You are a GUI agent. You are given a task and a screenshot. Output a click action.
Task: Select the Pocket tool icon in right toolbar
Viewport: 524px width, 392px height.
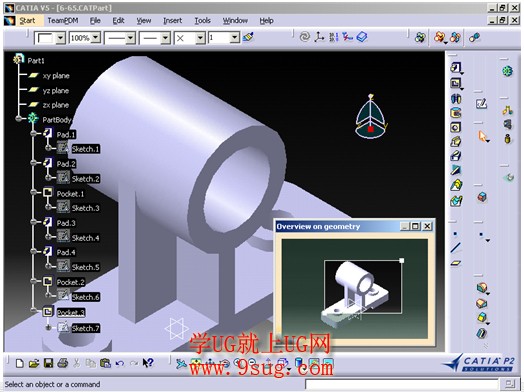coord(455,83)
